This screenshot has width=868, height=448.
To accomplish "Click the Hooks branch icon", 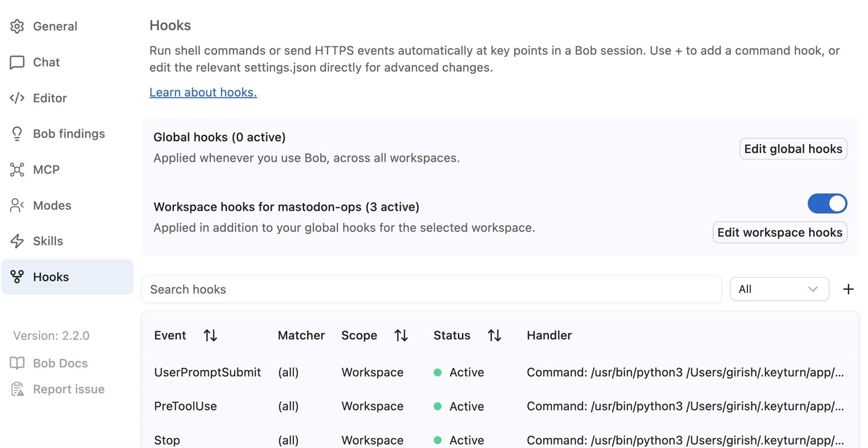I will pos(17,277).
